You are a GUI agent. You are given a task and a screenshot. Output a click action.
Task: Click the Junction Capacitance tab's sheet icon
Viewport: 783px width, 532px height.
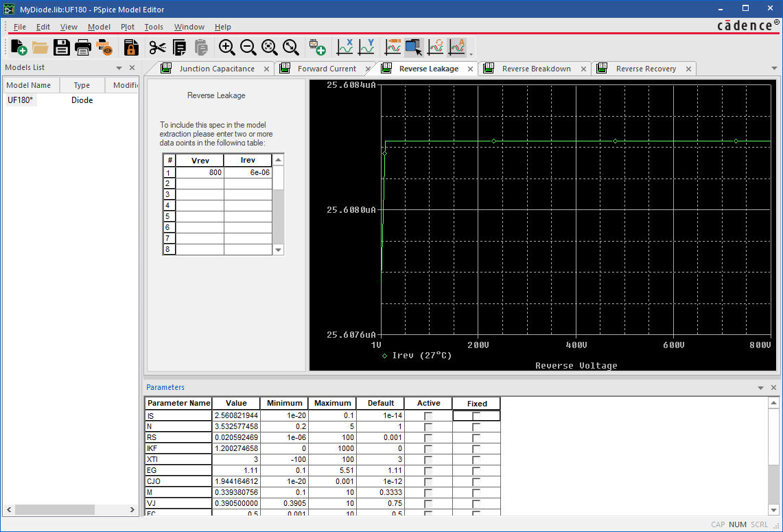coord(166,69)
